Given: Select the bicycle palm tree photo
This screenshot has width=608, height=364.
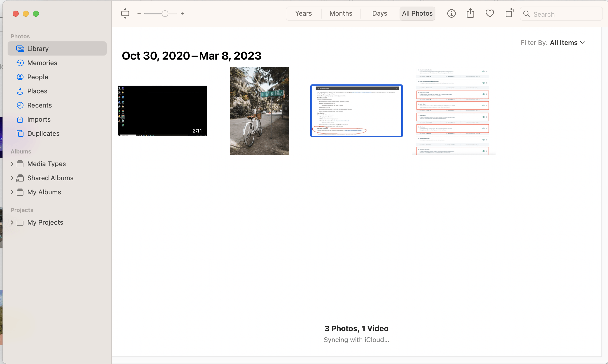Looking at the screenshot, I should click(259, 111).
